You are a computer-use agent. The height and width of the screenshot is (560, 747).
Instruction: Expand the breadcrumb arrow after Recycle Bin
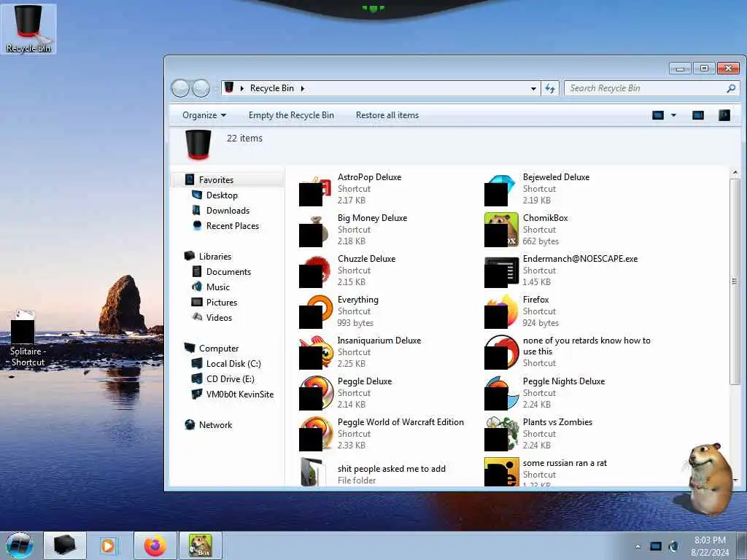click(x=303, y=88)
